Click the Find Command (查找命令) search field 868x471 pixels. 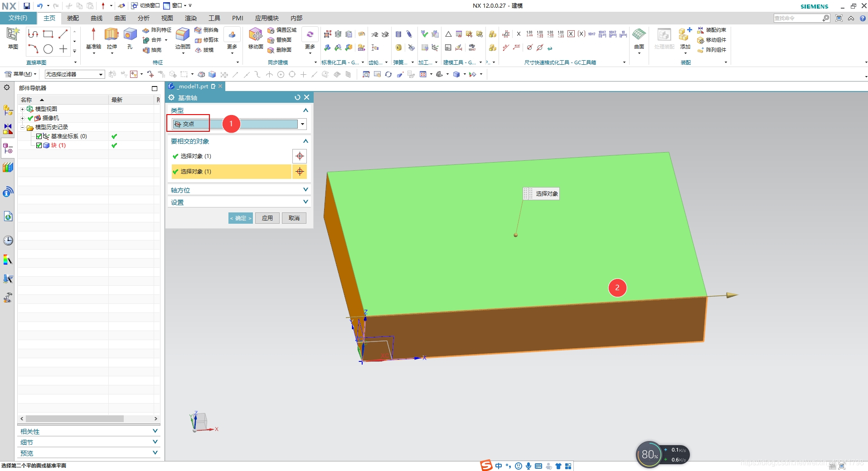pyautogui.click(x=798, y=18)
